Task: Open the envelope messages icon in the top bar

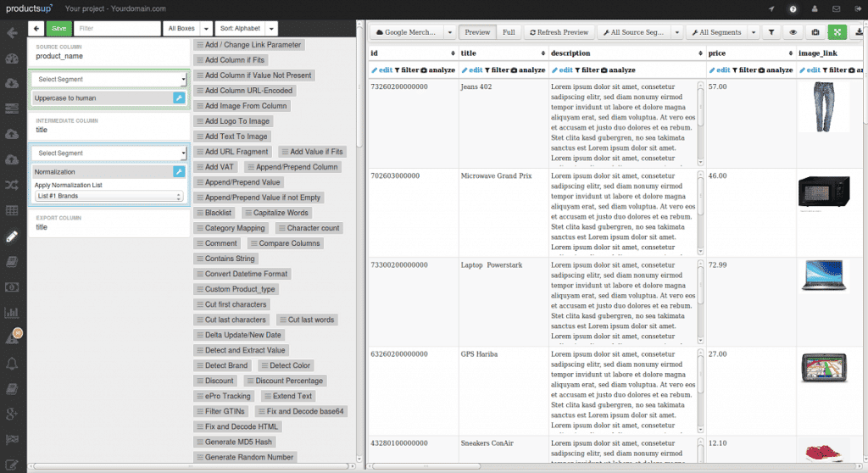Action: point(836,8)
